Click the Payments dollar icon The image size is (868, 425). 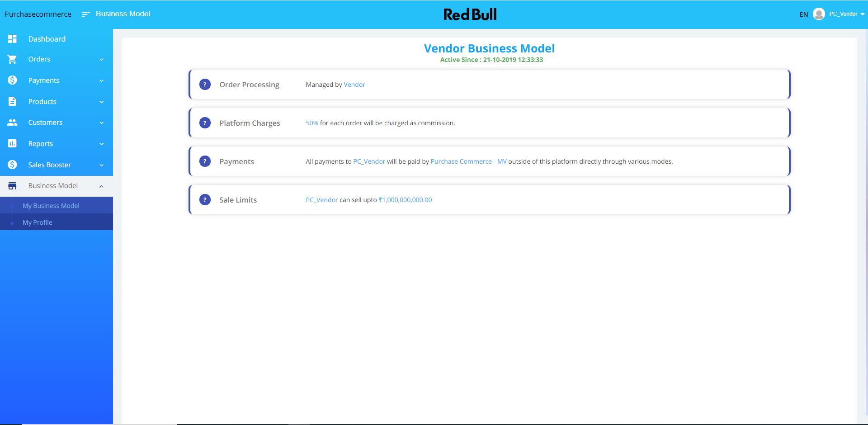click(12, 80)
